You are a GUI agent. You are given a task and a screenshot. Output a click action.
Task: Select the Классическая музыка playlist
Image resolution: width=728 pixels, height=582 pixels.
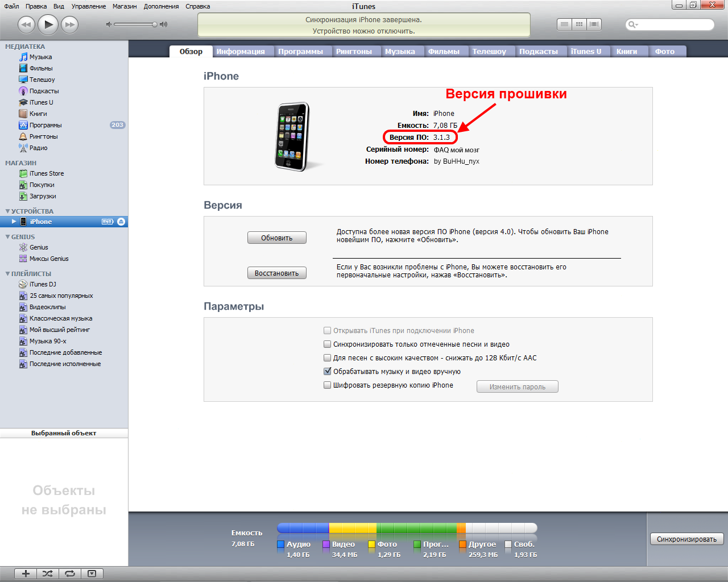coord(61,318)
